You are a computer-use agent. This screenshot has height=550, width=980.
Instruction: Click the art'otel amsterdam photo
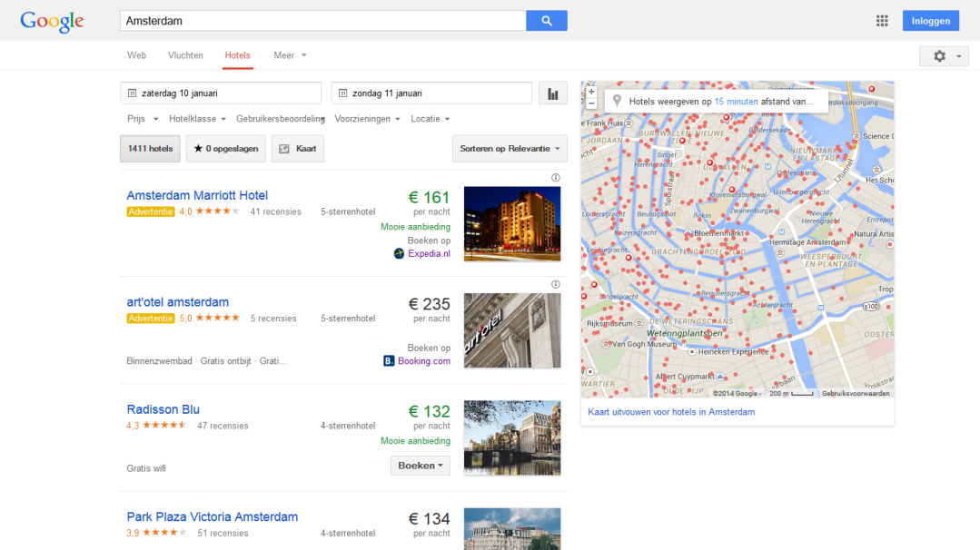[512, 330]
